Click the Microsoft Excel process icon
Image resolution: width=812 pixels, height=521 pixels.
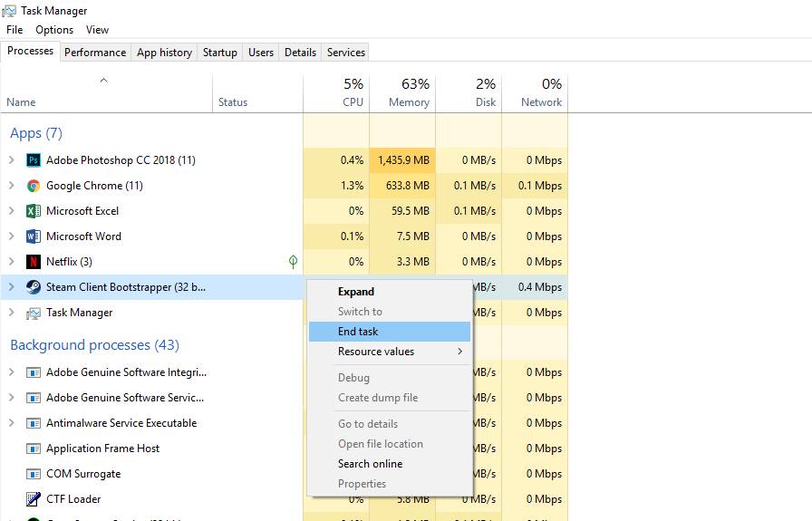point(34,211)
